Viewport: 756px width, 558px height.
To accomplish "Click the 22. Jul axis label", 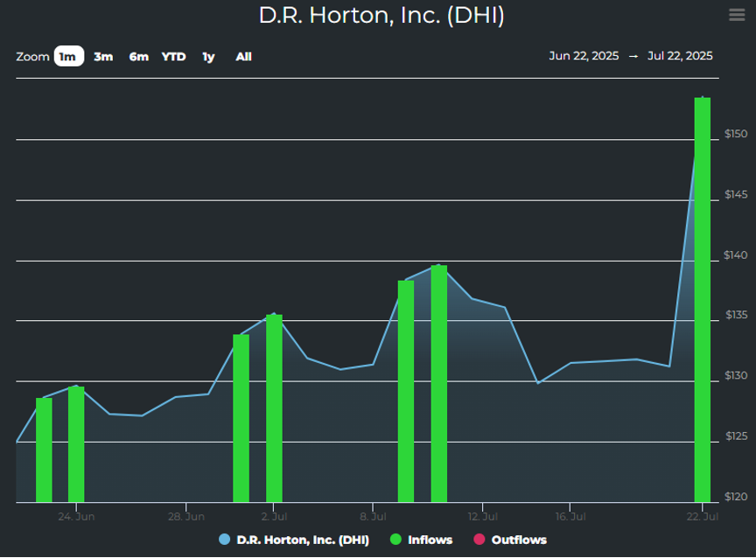I will click(703, 517).
